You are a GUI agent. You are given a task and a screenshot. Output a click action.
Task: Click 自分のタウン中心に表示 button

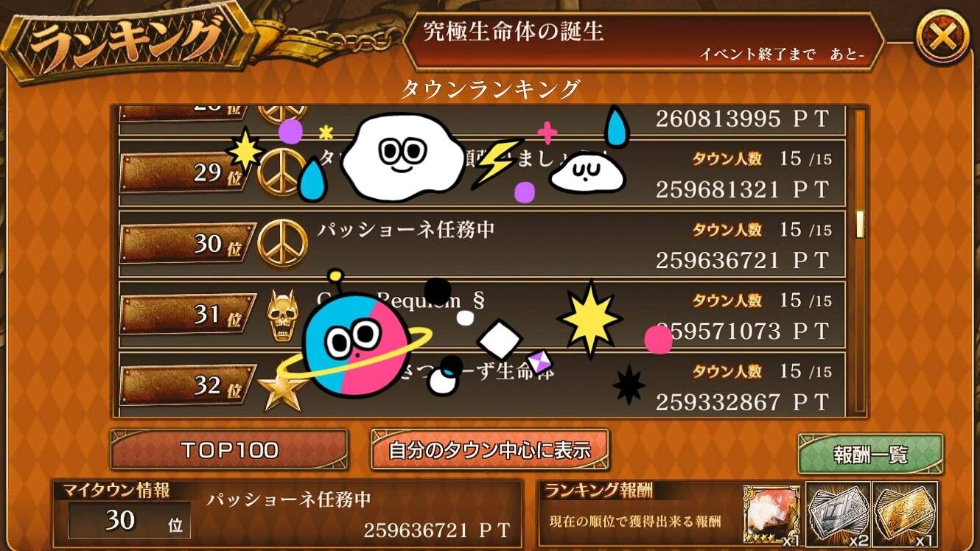[x=490, y=450]
